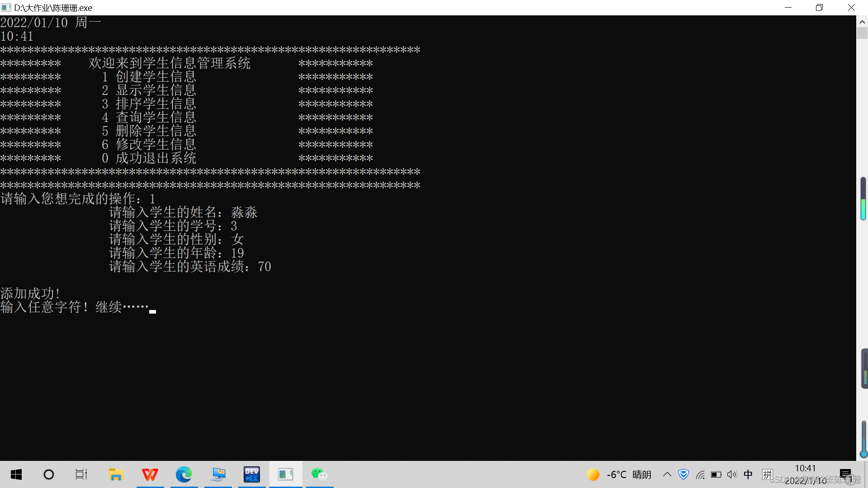Screen dimensions: 868x488
Task: Open the battery status flyout
Action: coord(716,474)
